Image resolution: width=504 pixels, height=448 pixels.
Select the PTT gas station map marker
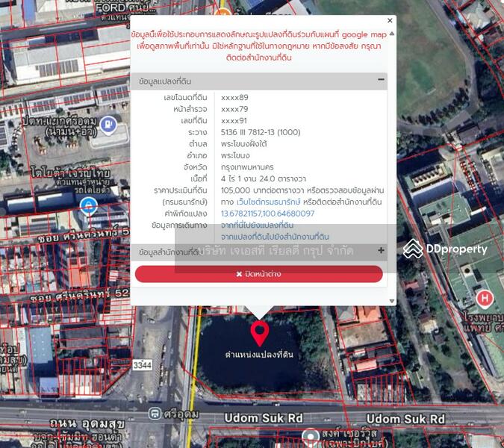pos(108,125)
